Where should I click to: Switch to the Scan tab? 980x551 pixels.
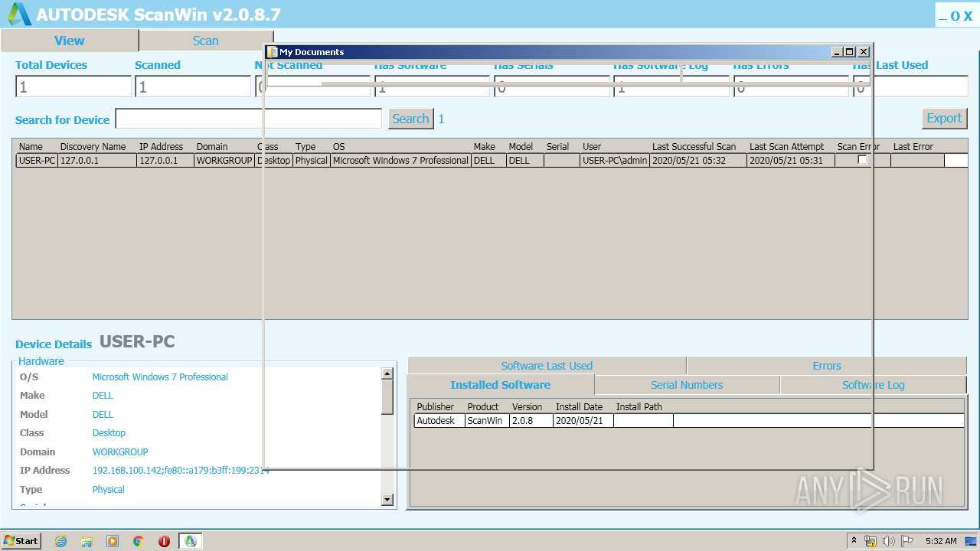coord(205,41)
